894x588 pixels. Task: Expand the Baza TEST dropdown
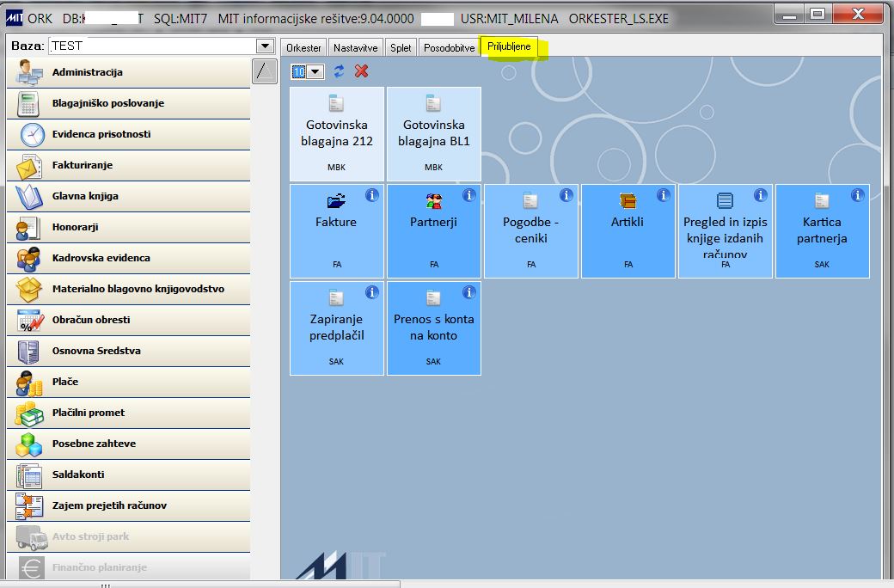(265, 46)
